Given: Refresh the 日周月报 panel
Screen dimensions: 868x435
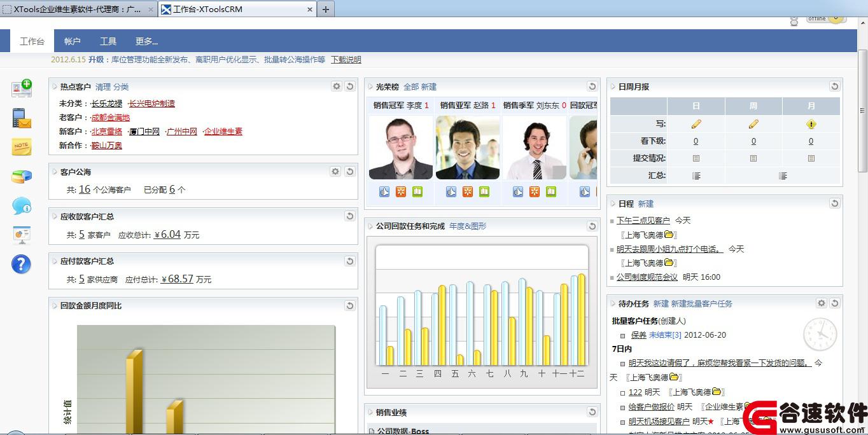Looking at the screenshot, I should (x=834, y=86).
